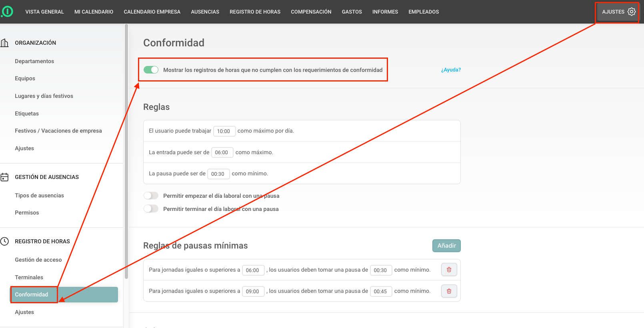This screenshot has height=328, width=644.
Task: Click the Gestión de ausencias calendar icon
Action: coord(5,177)
